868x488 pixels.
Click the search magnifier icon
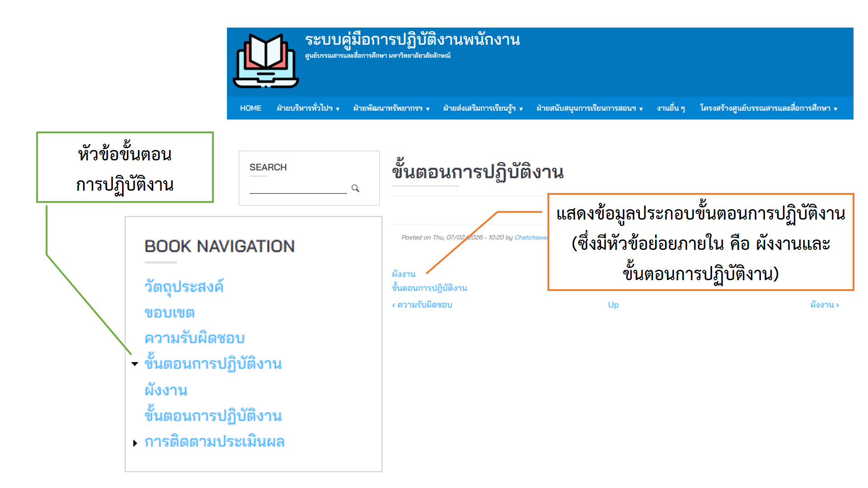pos(355,188)
